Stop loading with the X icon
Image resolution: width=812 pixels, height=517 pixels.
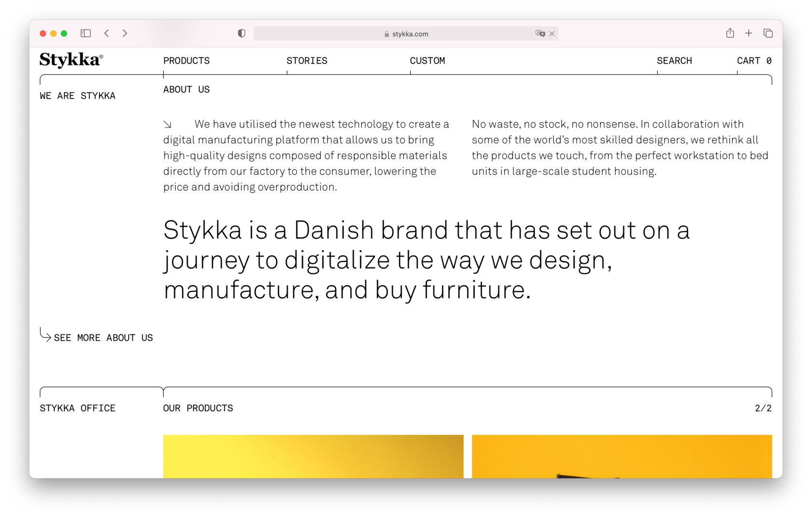552,34
